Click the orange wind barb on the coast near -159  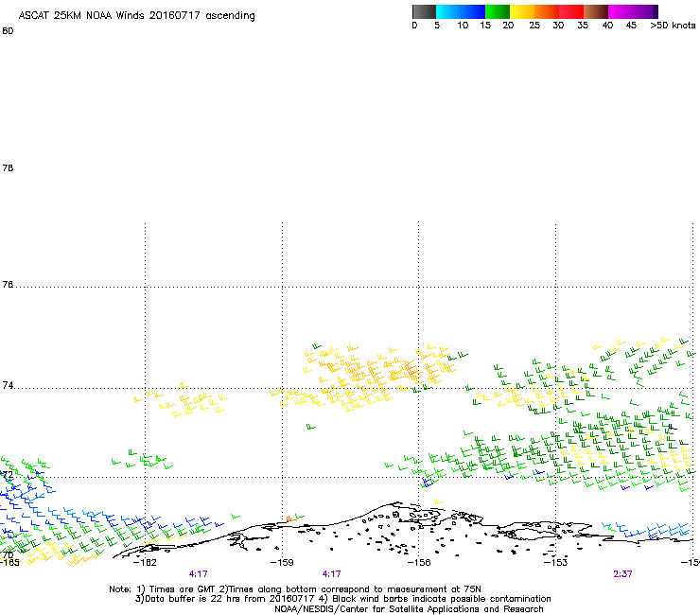[290, 518]
